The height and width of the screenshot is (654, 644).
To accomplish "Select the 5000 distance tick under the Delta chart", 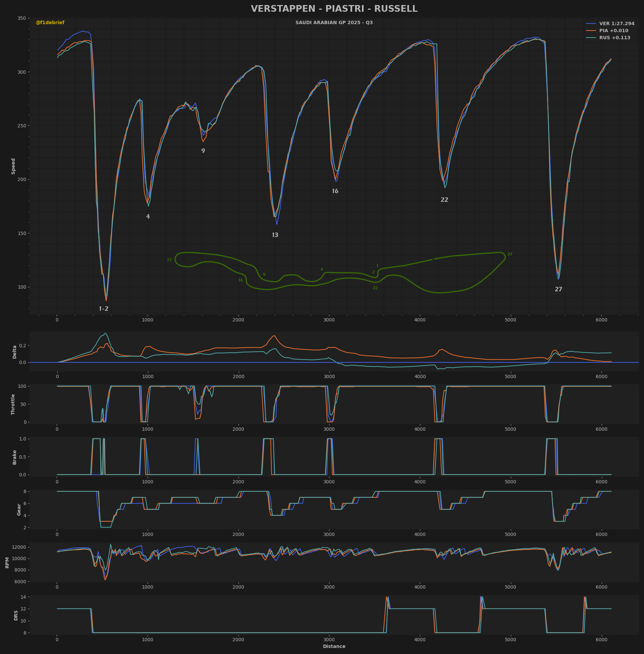I will (x=511, y=376).
